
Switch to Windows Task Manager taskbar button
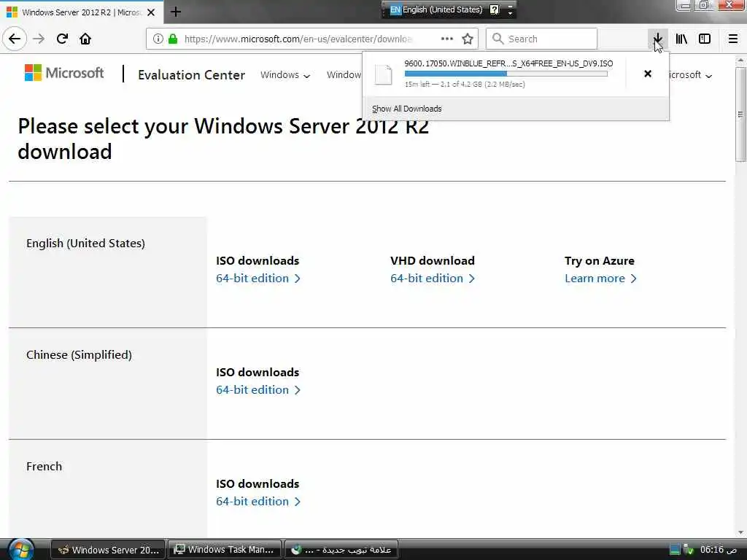[225, 550]
